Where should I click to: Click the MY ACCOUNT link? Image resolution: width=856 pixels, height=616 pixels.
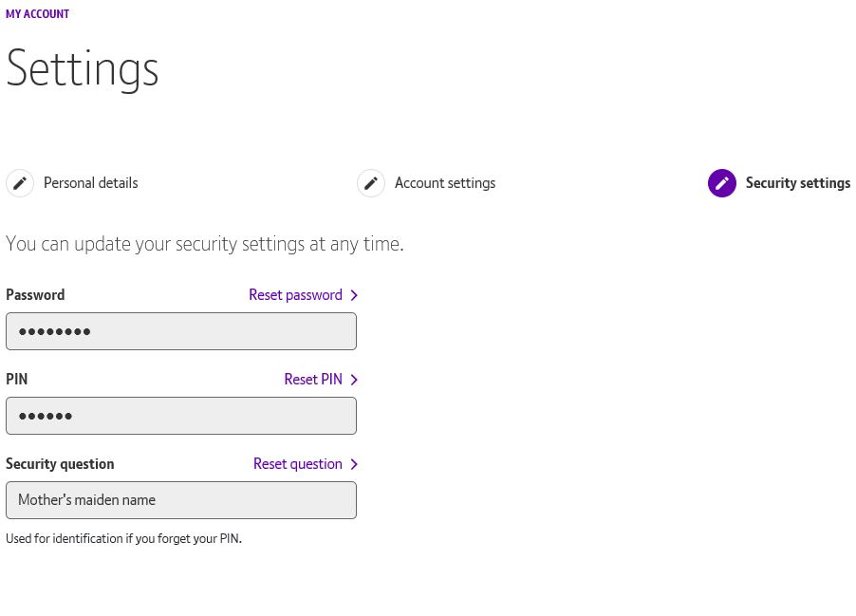[x=37, y=13]
